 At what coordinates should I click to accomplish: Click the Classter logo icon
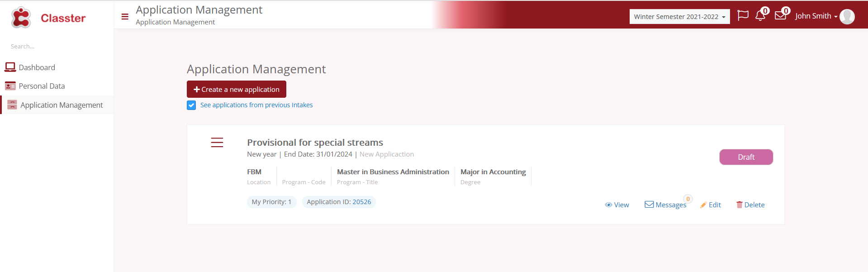click(21, 18)
